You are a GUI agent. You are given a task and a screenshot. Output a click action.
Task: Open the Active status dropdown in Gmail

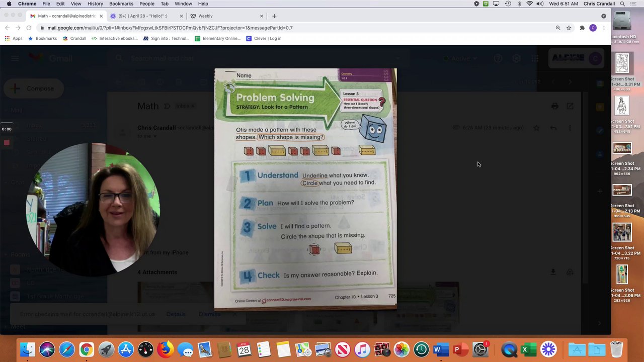460,58
